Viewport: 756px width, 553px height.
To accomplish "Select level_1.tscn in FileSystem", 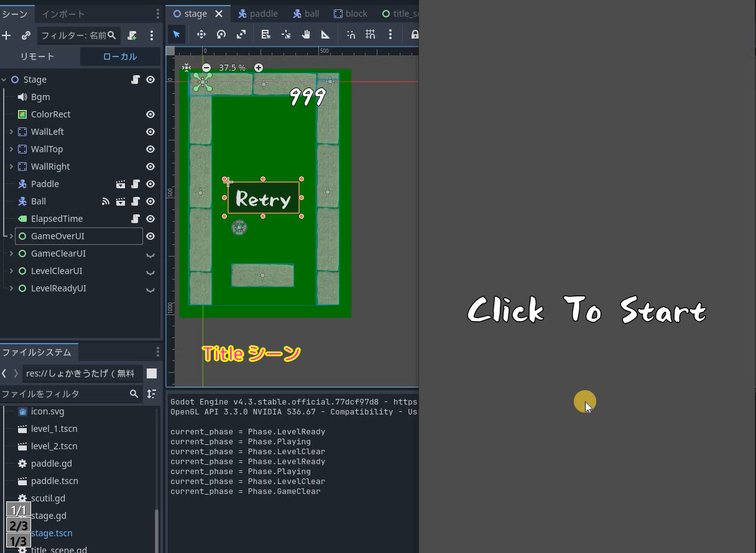I will (x=54, y=429).
